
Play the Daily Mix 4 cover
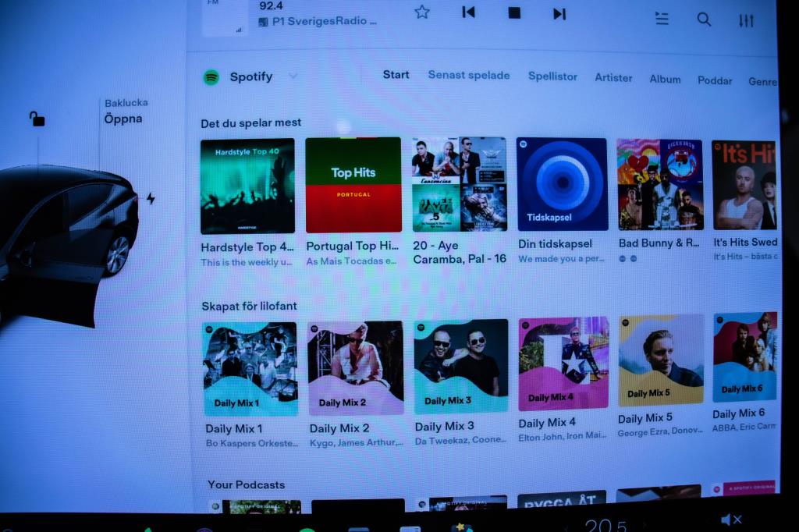(x=563, y=364)
